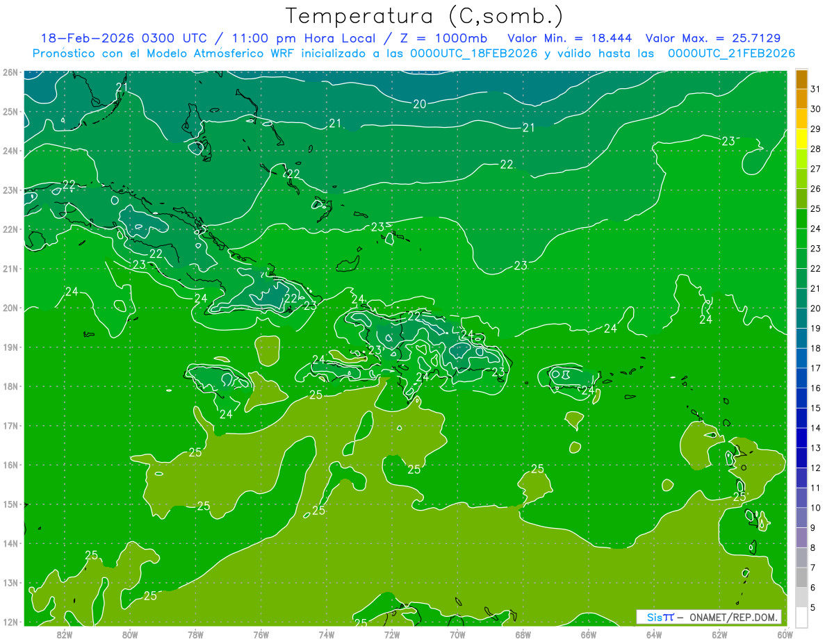Click the '18N' latitude axis label

(x=10, y=386)
